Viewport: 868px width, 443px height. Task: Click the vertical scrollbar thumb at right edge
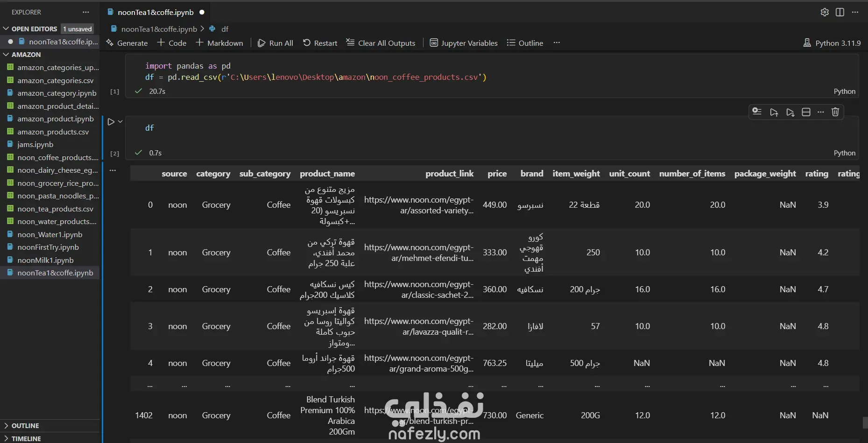pos(865,422)
